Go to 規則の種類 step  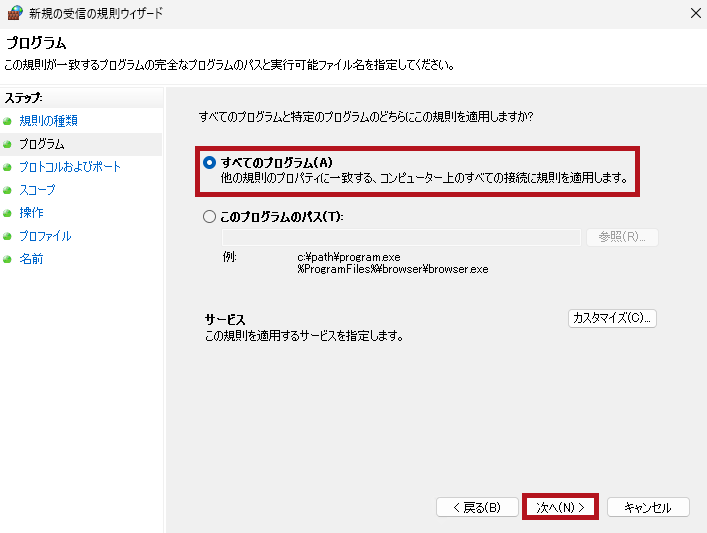pos(48,121)
